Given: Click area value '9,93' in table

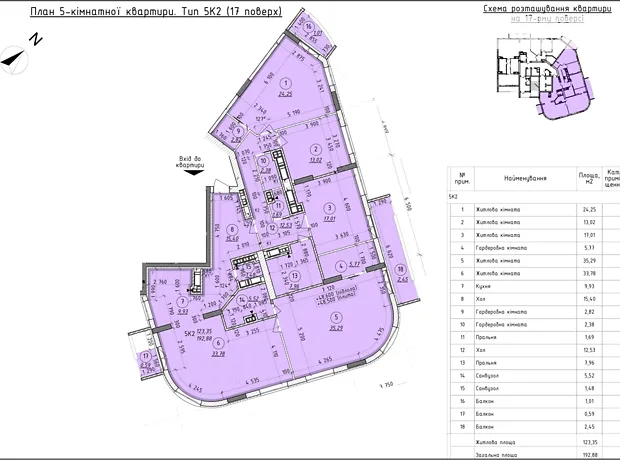Looking at the screenshot, I should pyautogui.click(x=589, y=286).
